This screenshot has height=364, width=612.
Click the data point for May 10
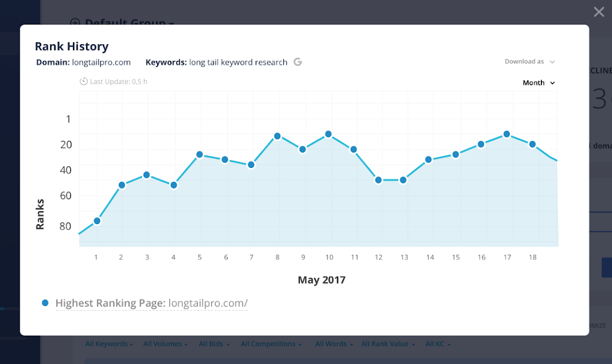328,134
